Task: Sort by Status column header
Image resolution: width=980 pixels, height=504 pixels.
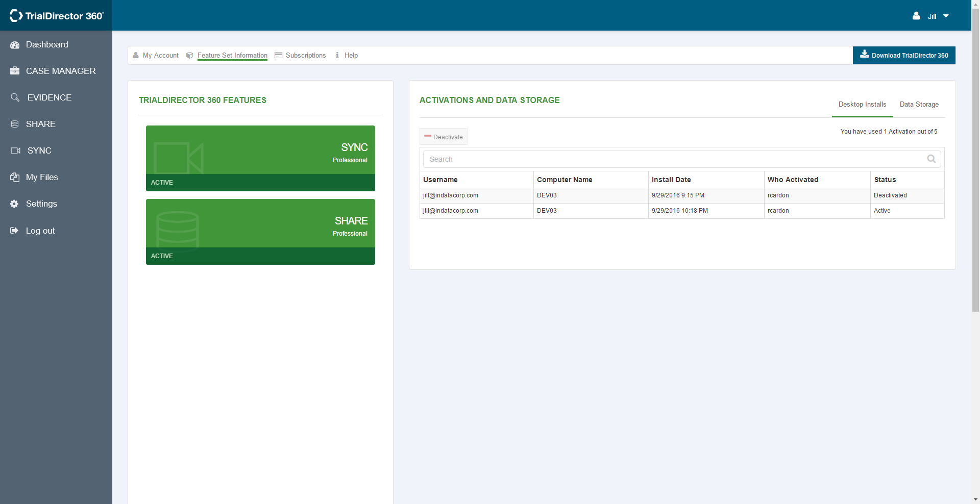Action: (x=907, y=180)
